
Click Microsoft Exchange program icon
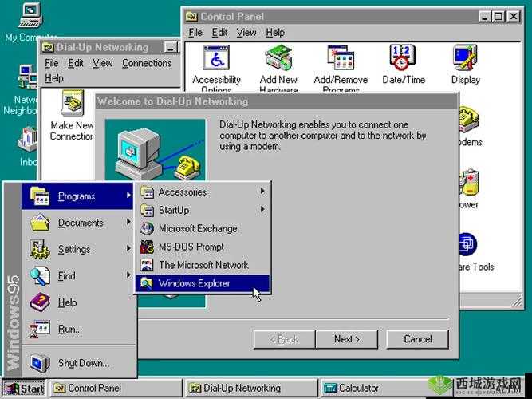(x=147, y=228)
